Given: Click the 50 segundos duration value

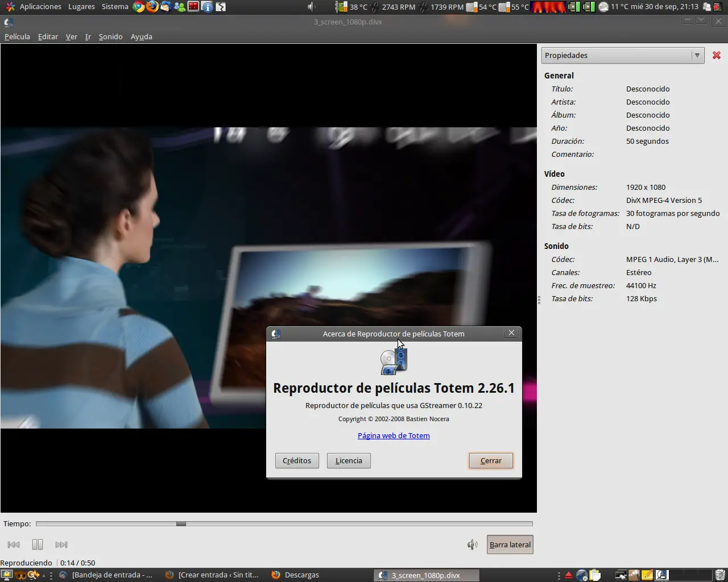Looking at the screenshot, I should click(x=647, y=141).
